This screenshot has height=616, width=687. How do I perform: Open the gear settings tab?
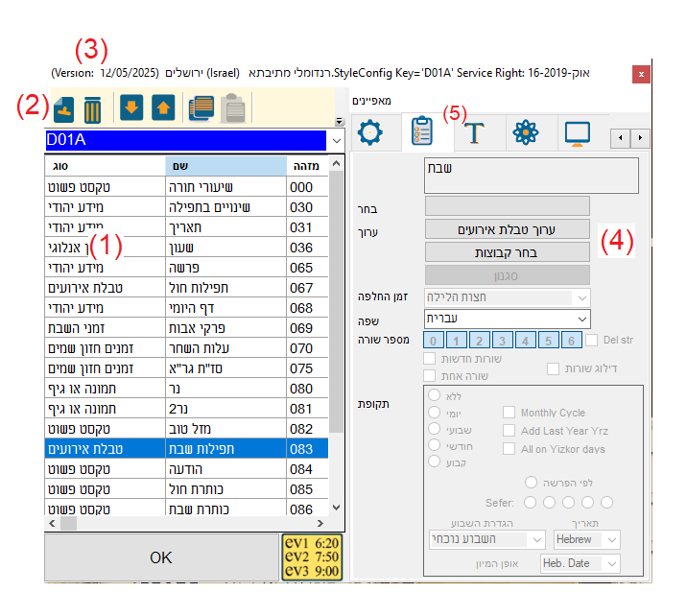coord(370,133)
